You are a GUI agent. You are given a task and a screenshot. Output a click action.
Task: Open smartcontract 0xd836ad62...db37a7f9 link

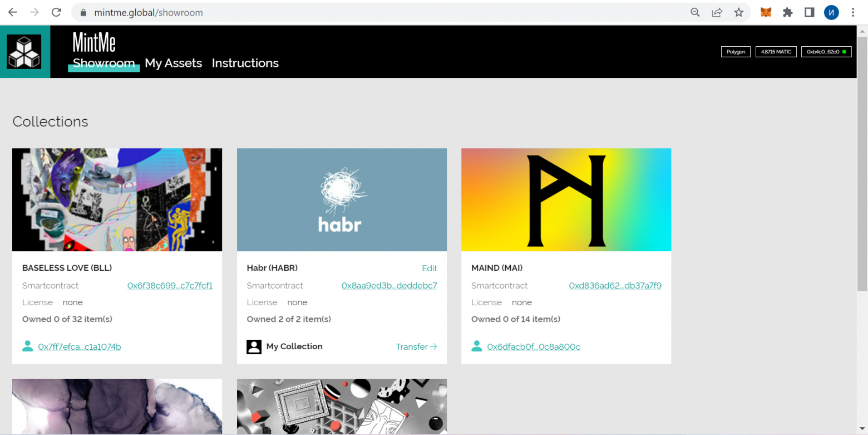click(615, 286)
